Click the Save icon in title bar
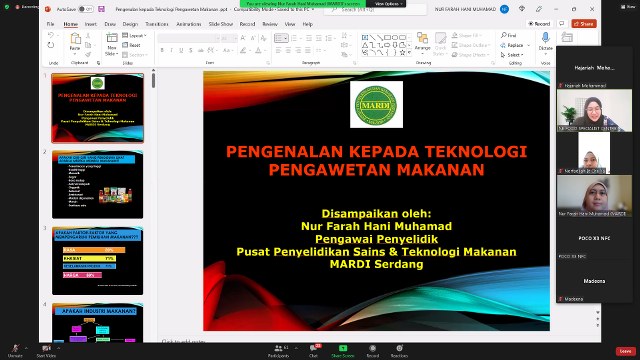The height and width of the screenshot is (360, 640). point(102,9)
